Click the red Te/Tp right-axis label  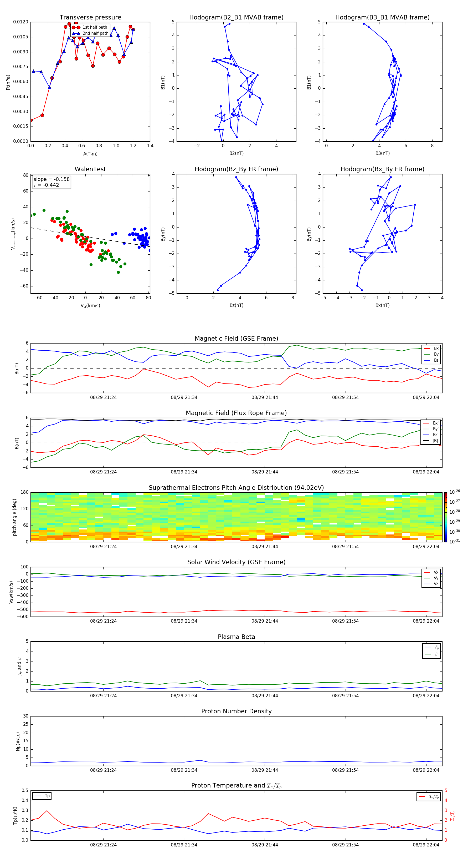pyautogui.click(x=453, y=815)
